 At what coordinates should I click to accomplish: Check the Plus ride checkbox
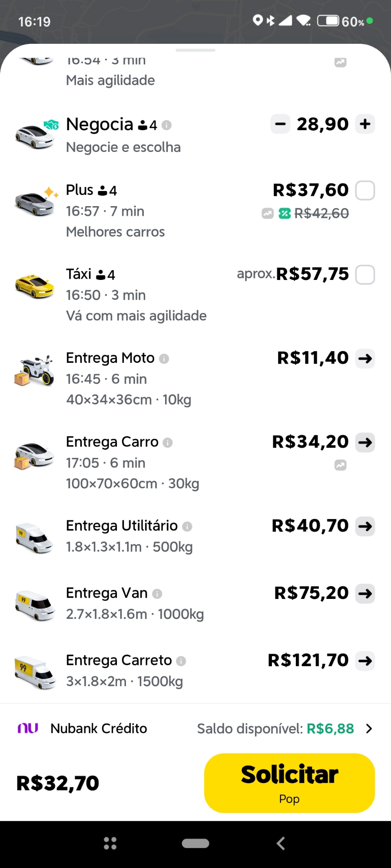point(365,191)
